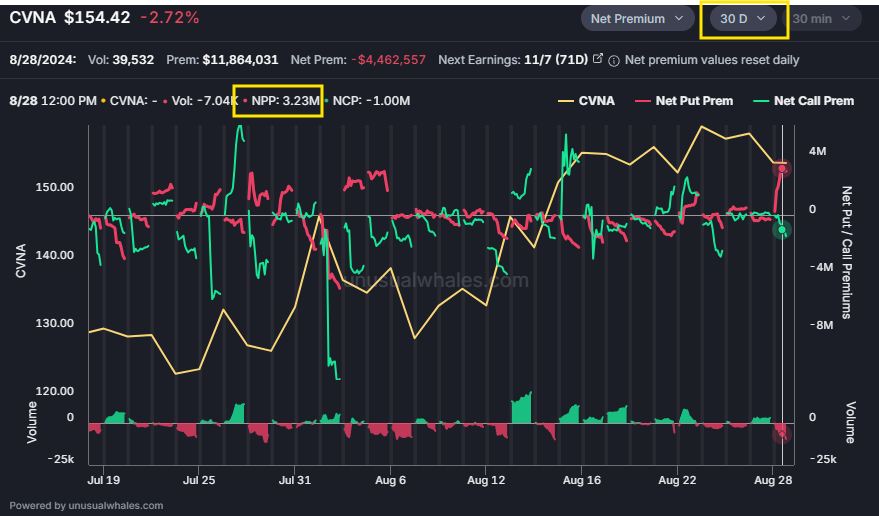Click the CVNA ticker symbol in header
The height and width of the screenshot is (516, 879).
click(x=33, y=18)
